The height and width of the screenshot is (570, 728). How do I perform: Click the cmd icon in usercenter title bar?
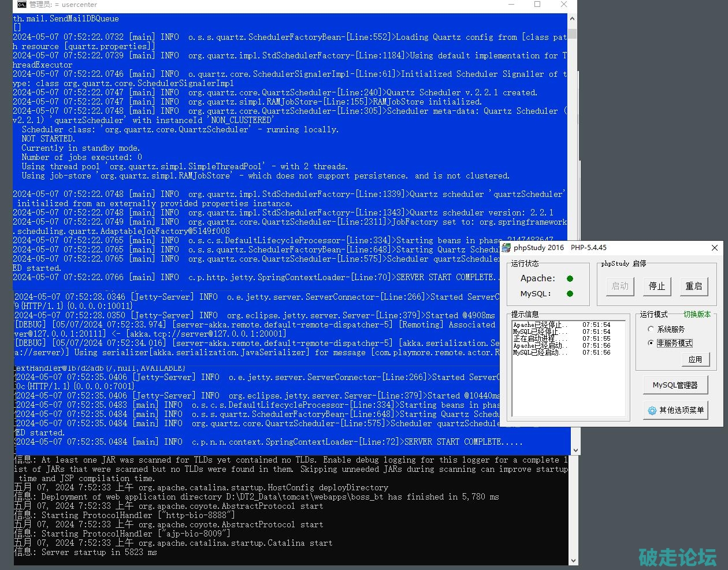[21, 5]
